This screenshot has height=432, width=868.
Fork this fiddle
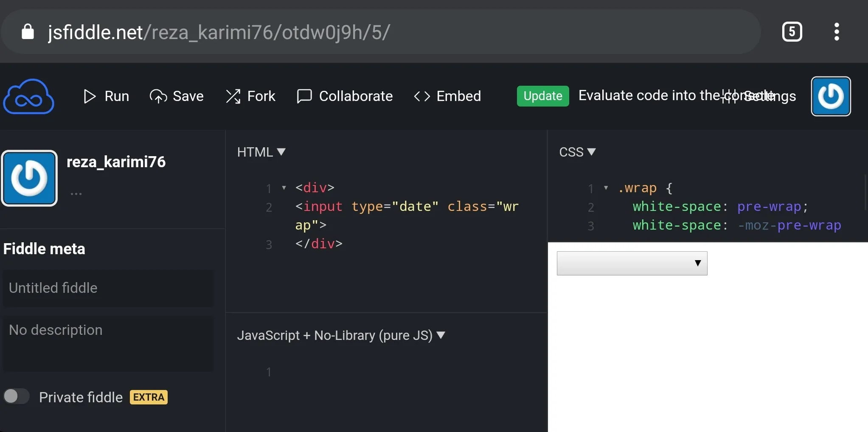click(250, 96)
